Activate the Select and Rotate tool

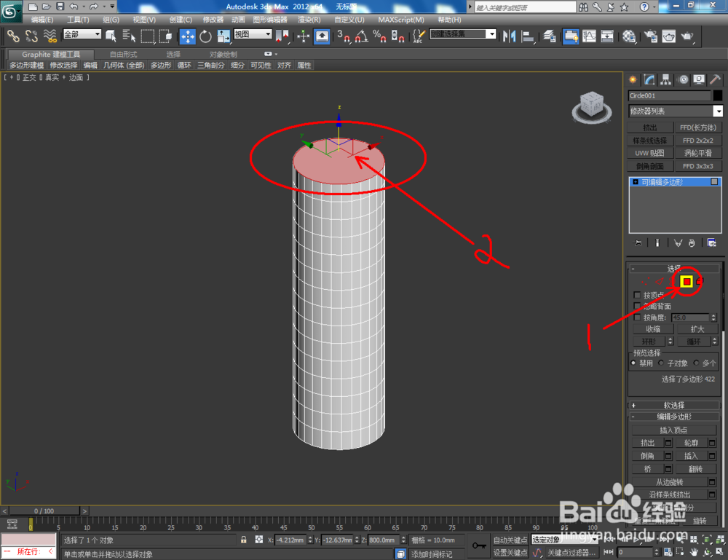coord(205,36)
